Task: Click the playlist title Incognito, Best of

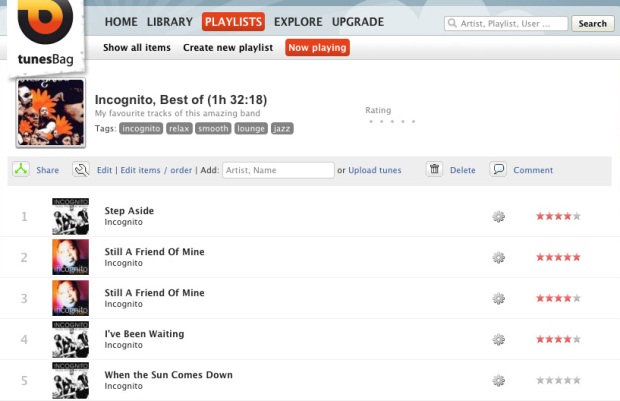Action: 181,100
